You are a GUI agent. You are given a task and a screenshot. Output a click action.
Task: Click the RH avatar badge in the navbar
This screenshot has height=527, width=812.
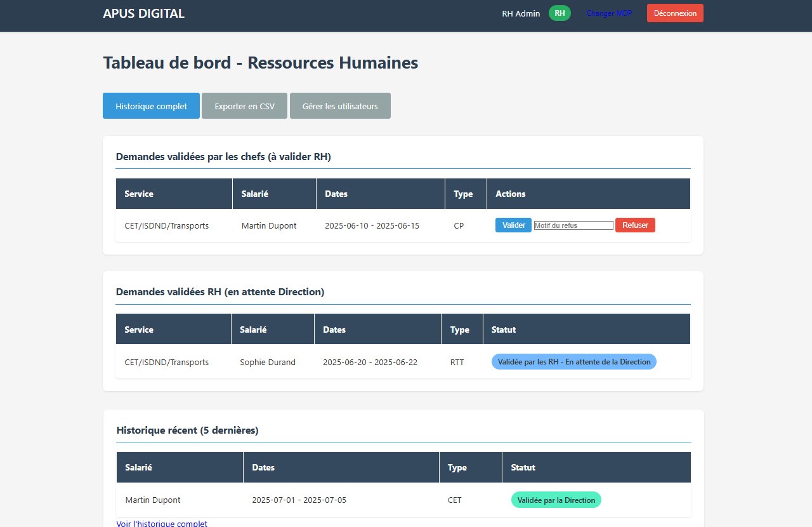tap(559, 13)
